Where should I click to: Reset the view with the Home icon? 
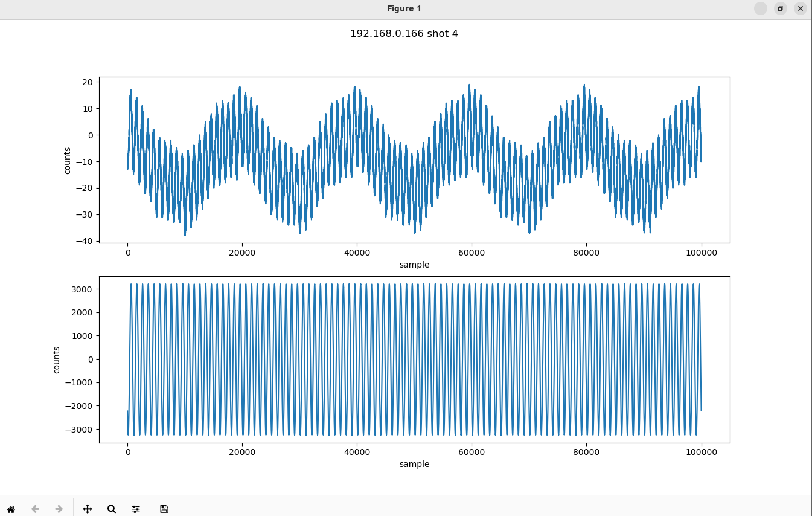coord(11,509)
